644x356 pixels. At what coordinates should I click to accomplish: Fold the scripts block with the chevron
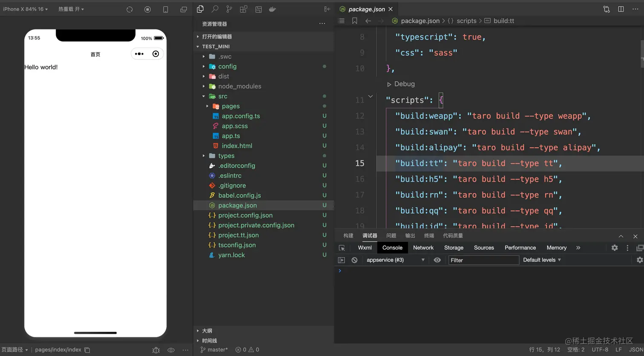point(371,96)
